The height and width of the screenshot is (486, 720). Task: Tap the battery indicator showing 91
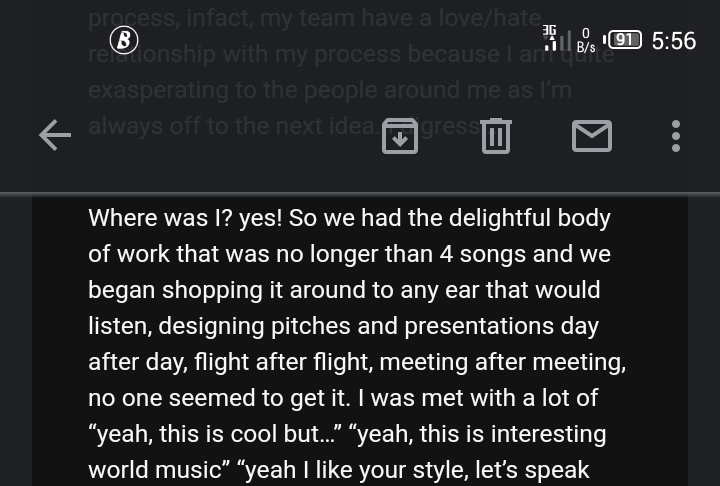(x=624, y=40)
